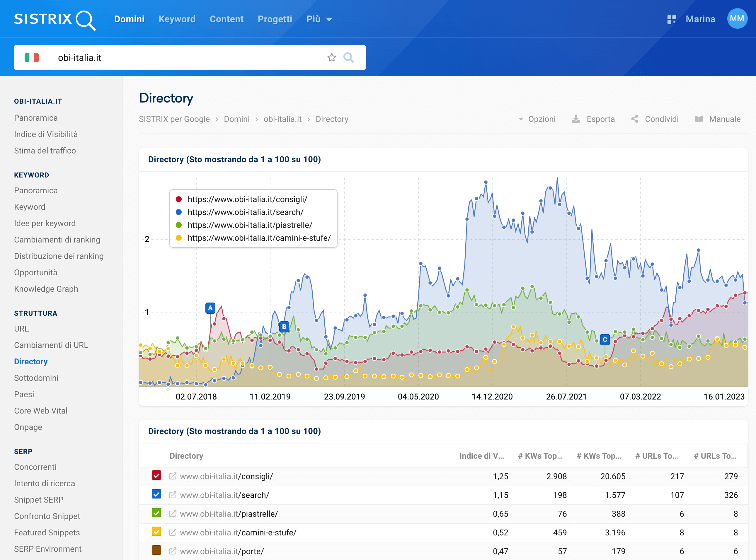Open external link icon for porte row
The width and height of the screenshot is (756, 560).
point(173,551)
